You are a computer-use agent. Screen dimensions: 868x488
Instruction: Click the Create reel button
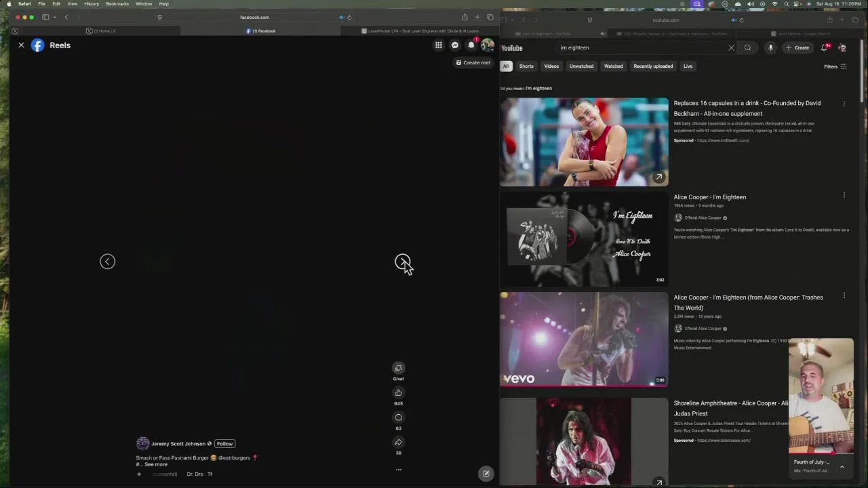[x=473, y=62]
